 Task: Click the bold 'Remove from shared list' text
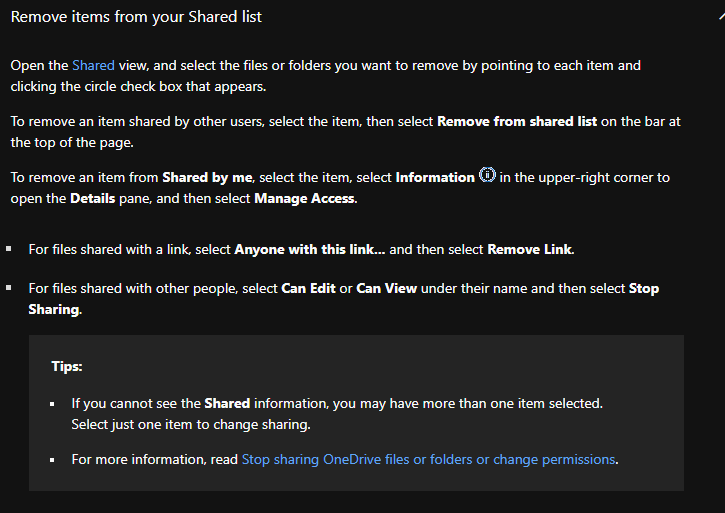(517, 121)
